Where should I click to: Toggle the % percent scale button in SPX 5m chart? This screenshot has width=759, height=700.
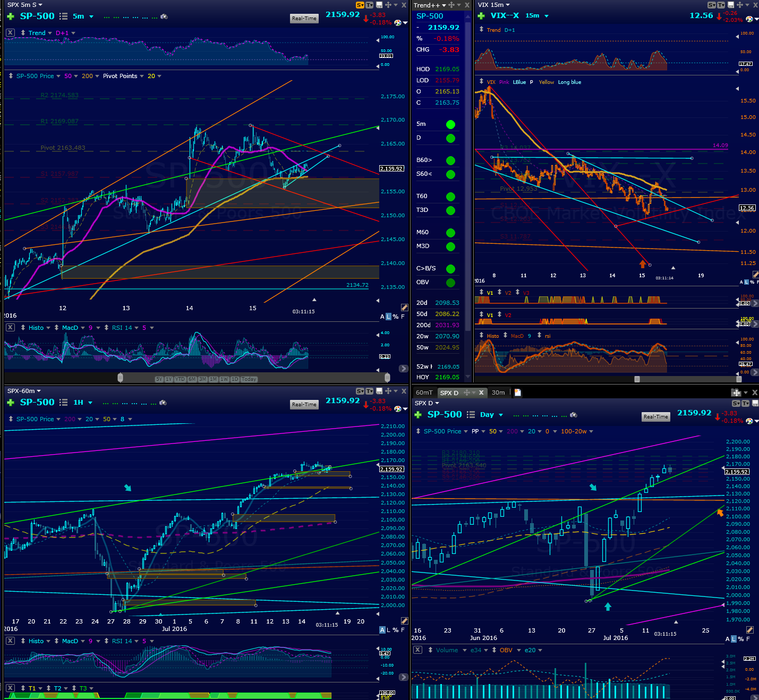pyautogui.click(x=396, y=317)
